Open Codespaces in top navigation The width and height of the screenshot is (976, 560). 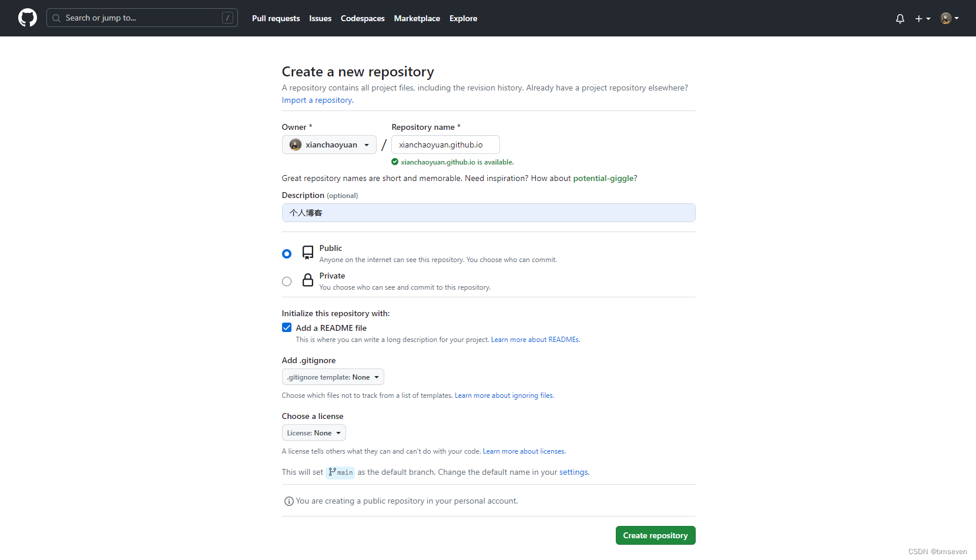(x=363, y=18)
